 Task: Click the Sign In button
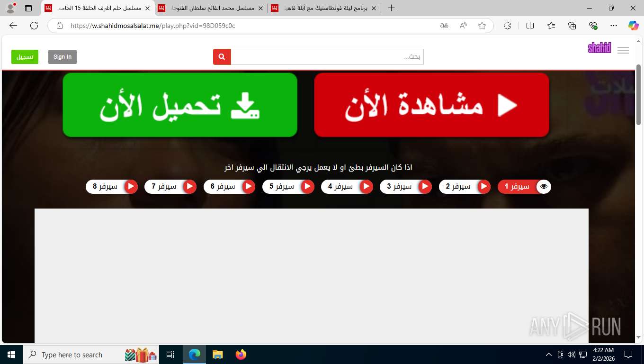click(x=63, y=57)
